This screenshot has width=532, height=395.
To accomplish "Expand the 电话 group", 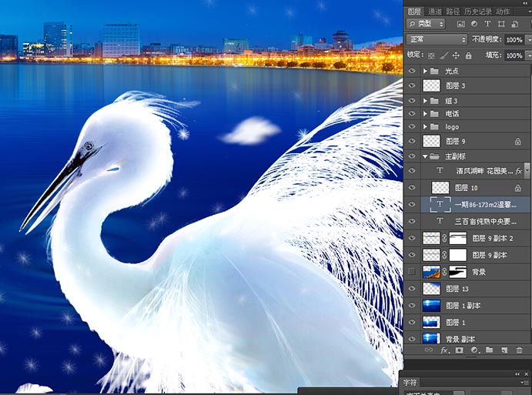I will (x=425, y=114).
